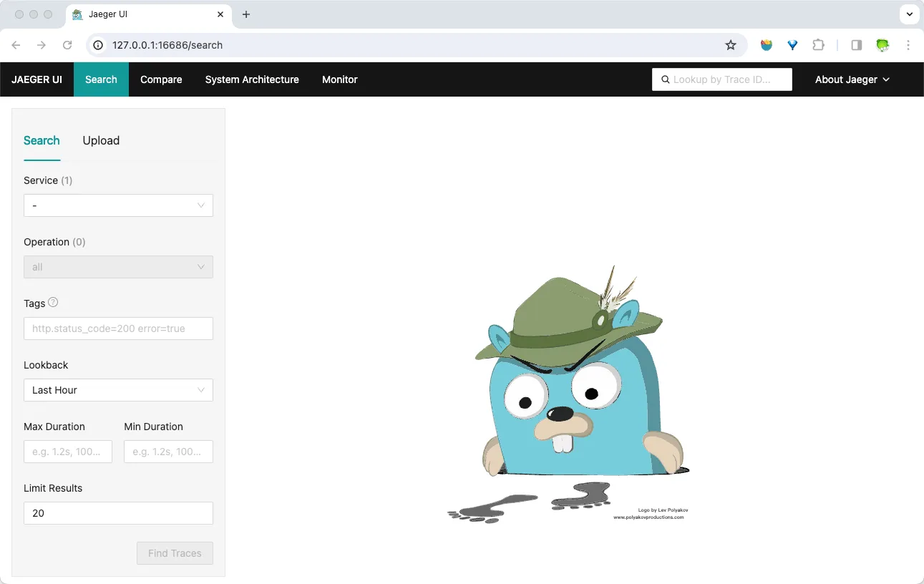
Task: Click the JAEGER UI home link
Action: tap(37, 79)
